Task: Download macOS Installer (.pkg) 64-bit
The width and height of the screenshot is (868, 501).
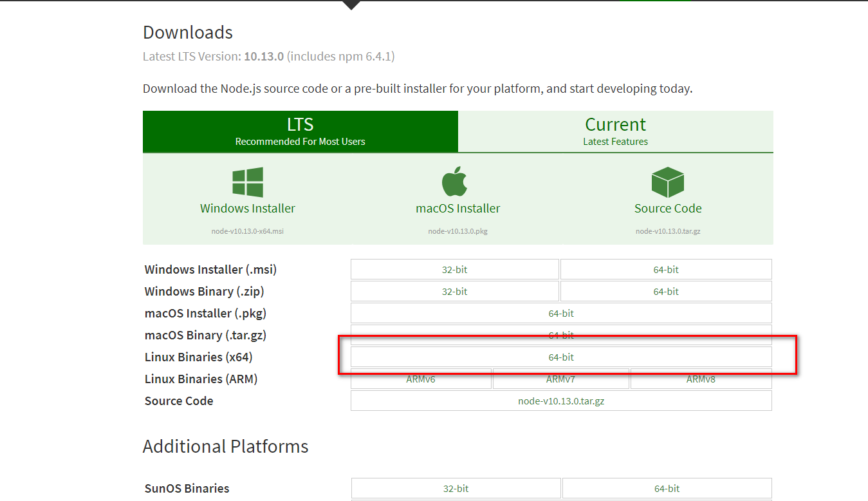Action: (561, 314)
